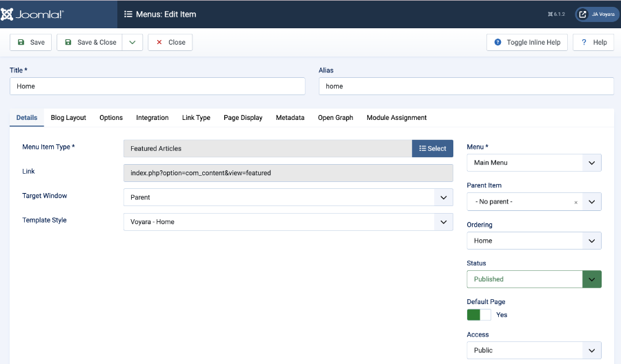Switch to Module Assignment tab
Viewport: 621px width, 364px height.
click(x=397, y=117)
